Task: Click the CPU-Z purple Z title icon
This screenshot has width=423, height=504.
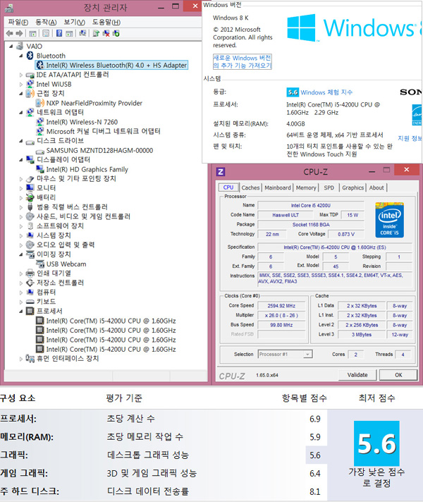Action: 221,172
